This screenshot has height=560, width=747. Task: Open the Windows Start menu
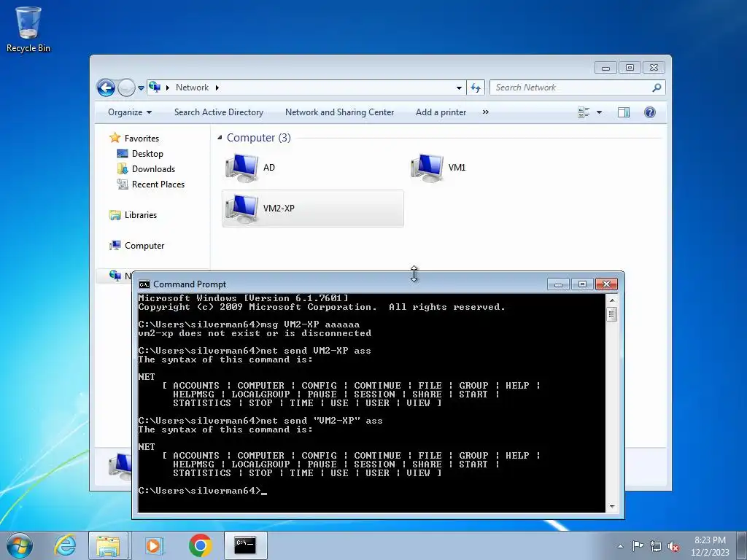20,545
